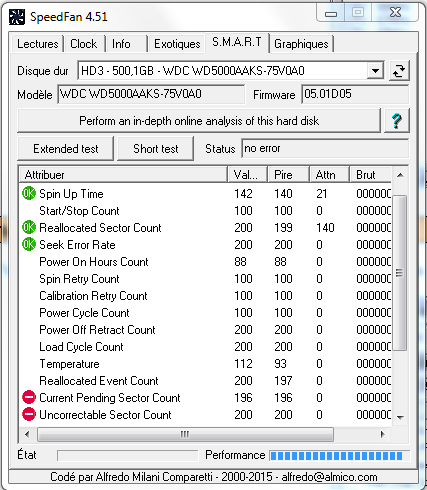The width and height of the screenshot is (427, 490).
Task: Click the Performance progress bar
Action: [x=339, y=455]
